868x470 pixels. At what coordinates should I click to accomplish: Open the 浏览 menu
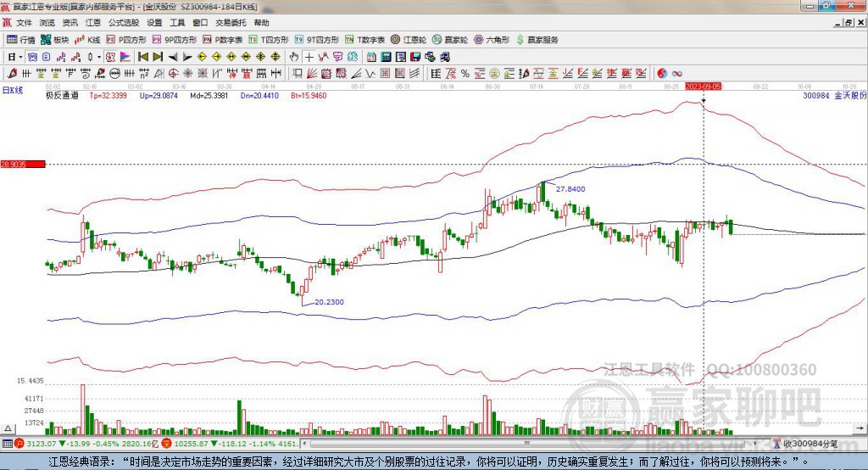pyautogui.click(x=47, y=23)
